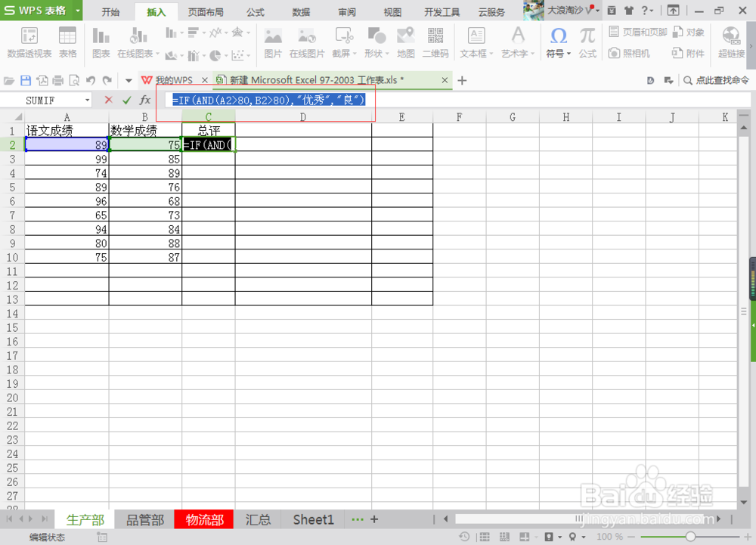756x545 pixels.
Task: Expand the name box SUMIF dropdown
Action: tap(87, 101)
